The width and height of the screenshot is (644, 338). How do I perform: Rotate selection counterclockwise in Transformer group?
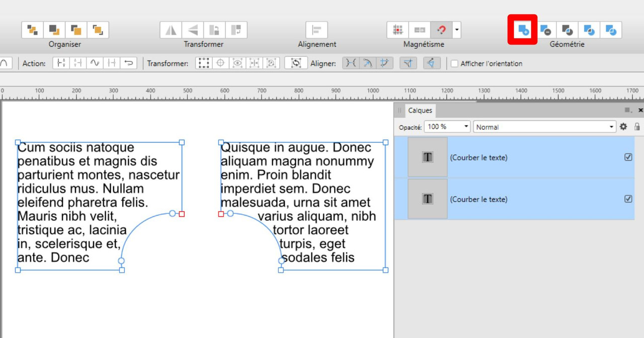(x=214, y=30)
